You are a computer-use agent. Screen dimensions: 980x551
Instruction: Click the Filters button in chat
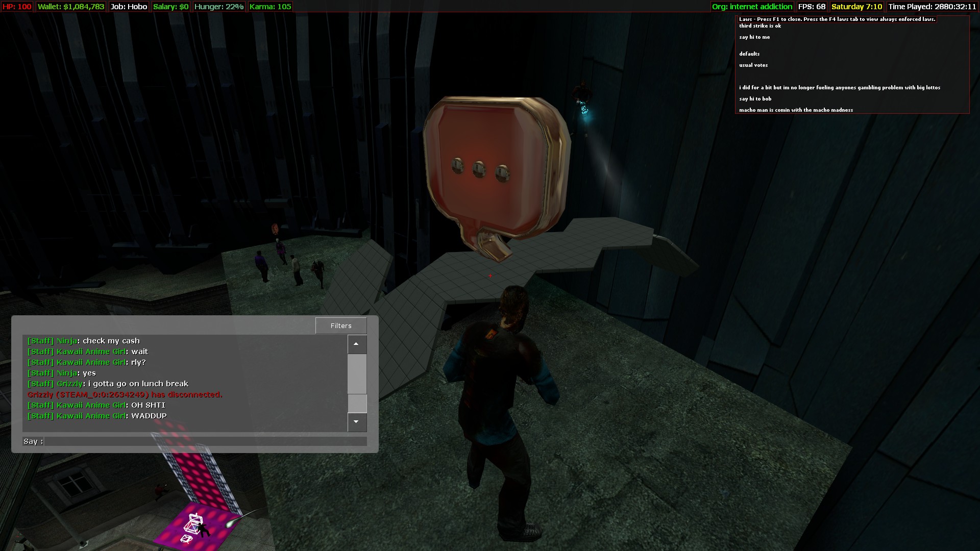[x=341, y=325]
